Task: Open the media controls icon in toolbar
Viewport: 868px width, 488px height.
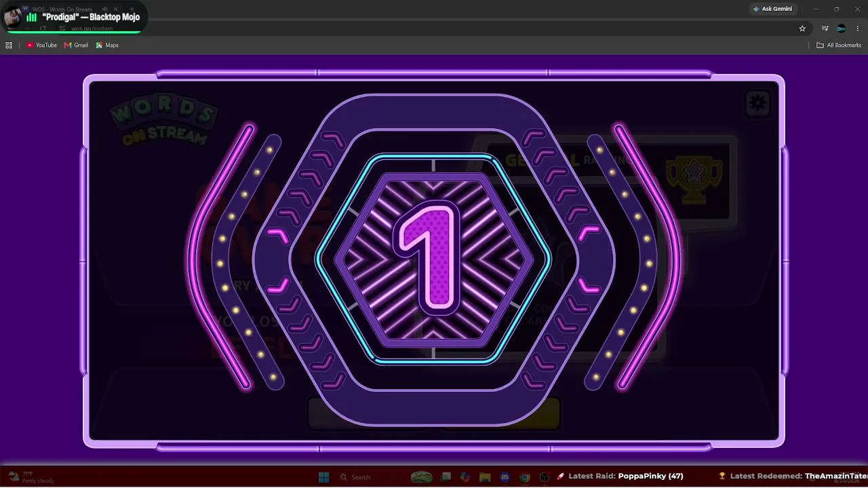Action: [x=825, y=28]
